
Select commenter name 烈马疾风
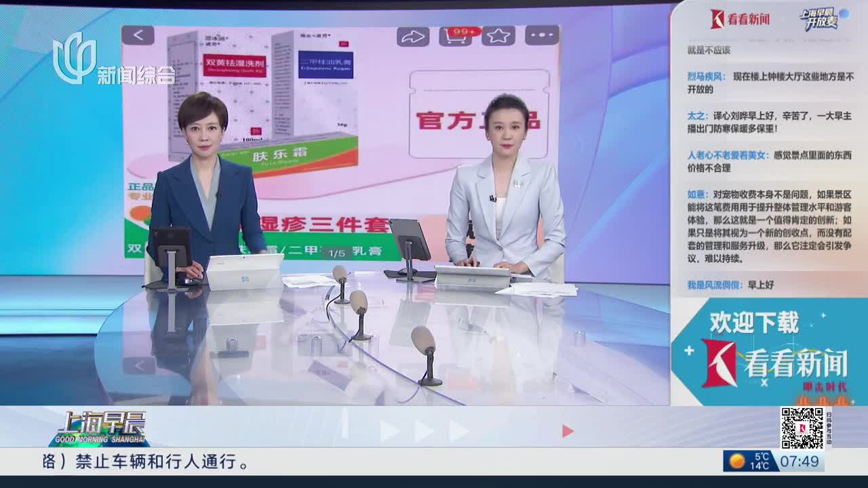pos(706,77)
